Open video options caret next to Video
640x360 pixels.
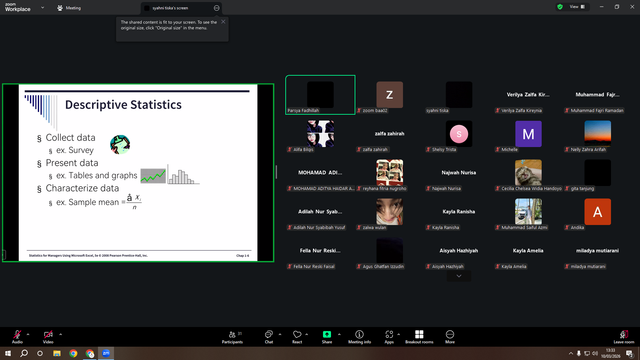60,334
